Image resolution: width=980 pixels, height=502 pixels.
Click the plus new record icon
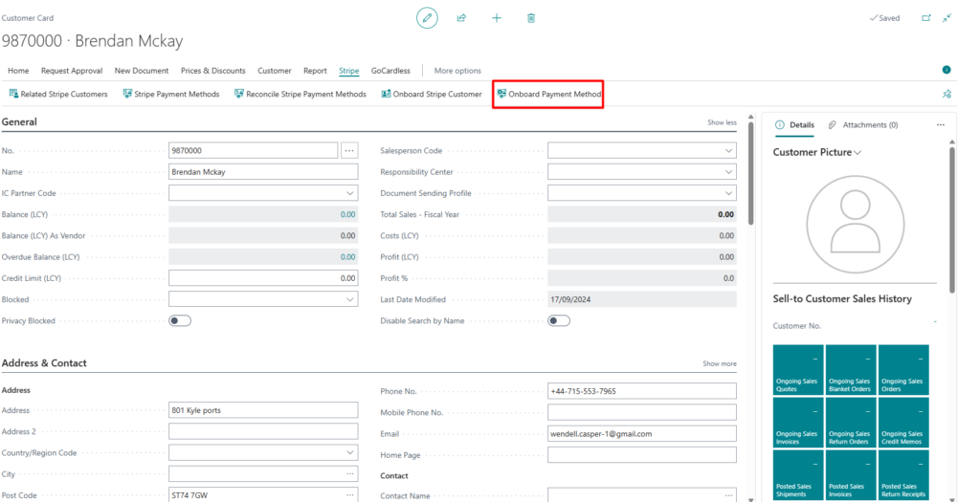497,18
